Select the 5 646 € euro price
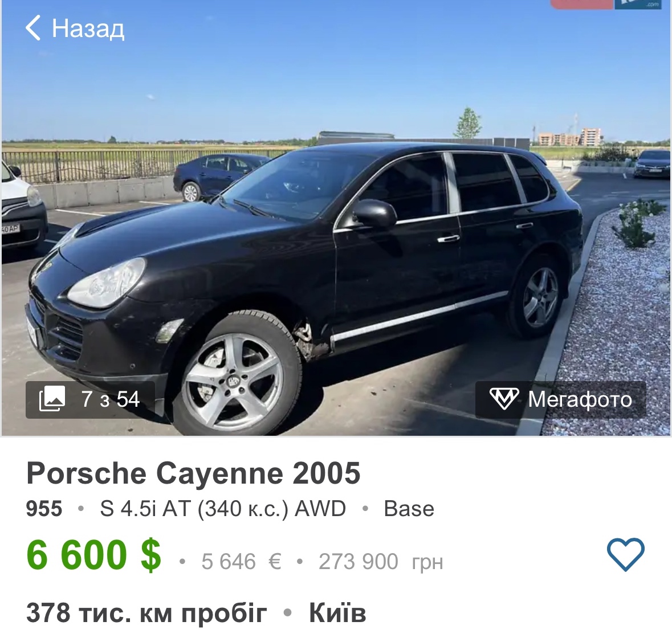The height and width of the screenshot is (642, 672). 241,562
